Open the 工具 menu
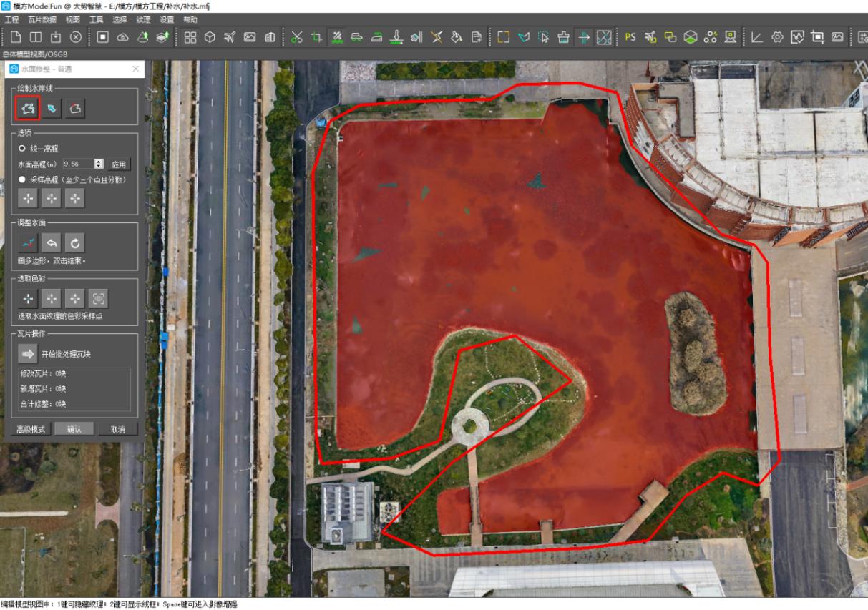 97,20
